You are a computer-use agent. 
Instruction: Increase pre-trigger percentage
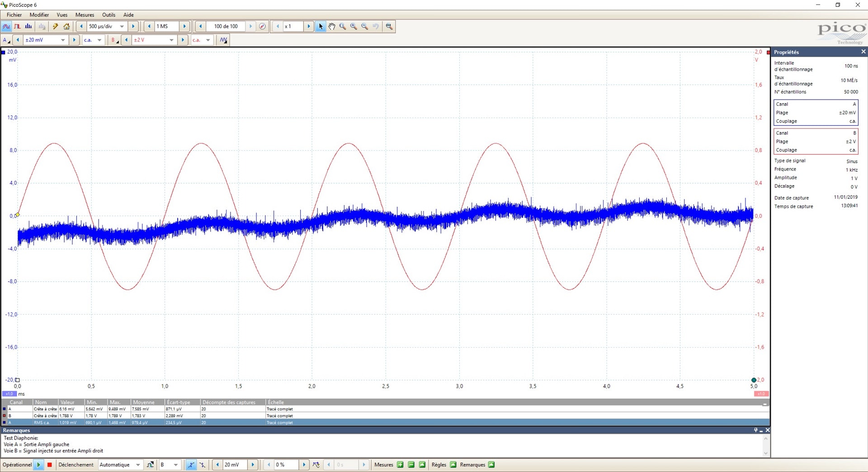tap(304, 465)
